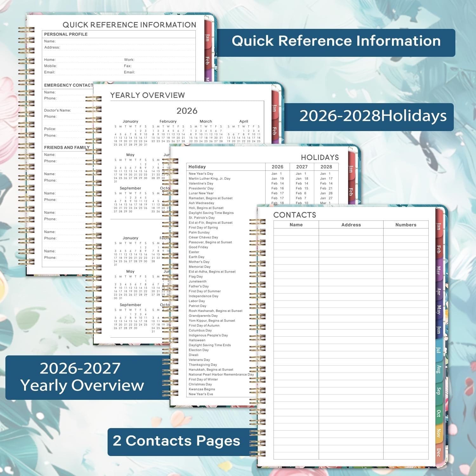The image size is (476, 476).
Task: Click the César Chávez Day row
Action: 221,237
